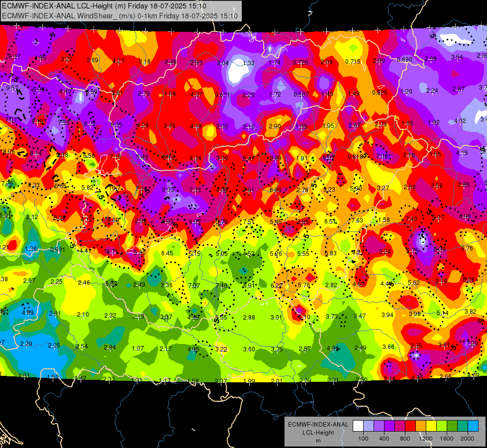Click the wind shear value 6.45
Screen dimensions: 487x448
(167, 253)
